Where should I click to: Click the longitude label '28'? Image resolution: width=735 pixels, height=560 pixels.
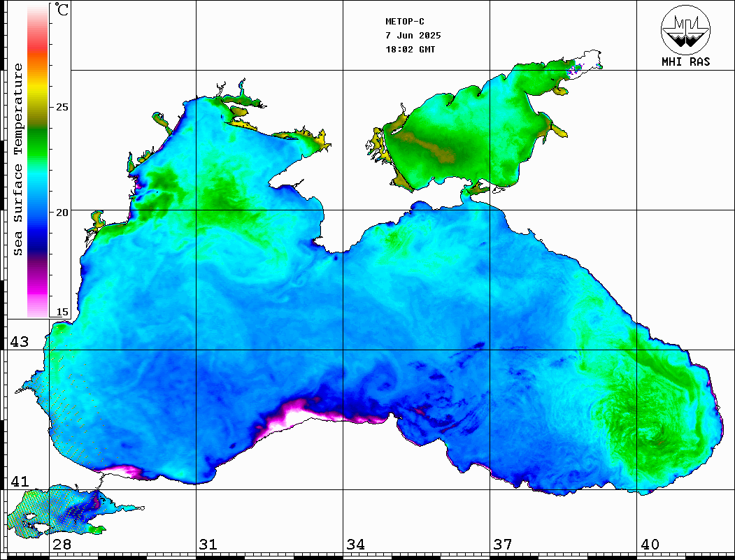(62, 545)
